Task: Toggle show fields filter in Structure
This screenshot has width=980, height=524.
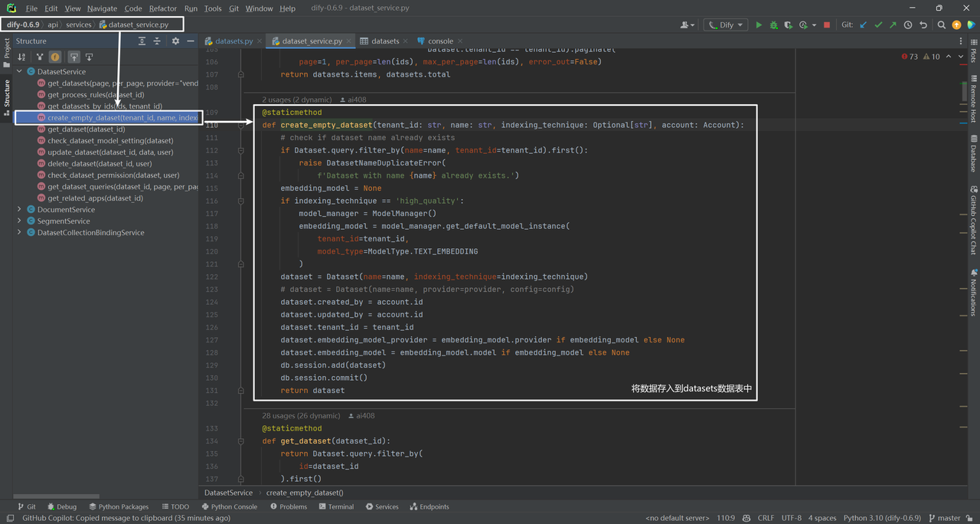Action: [x=55, y=57]
